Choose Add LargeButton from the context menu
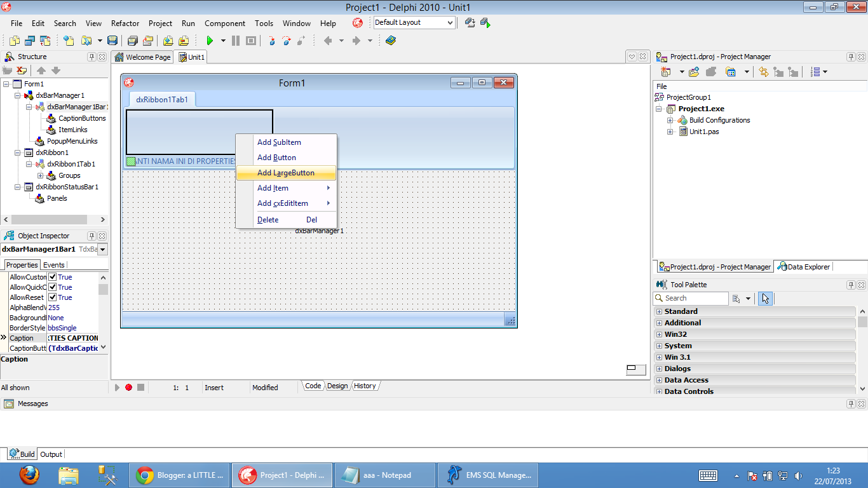The height and width of the screenshot is (488, 868). pos(285,172)
